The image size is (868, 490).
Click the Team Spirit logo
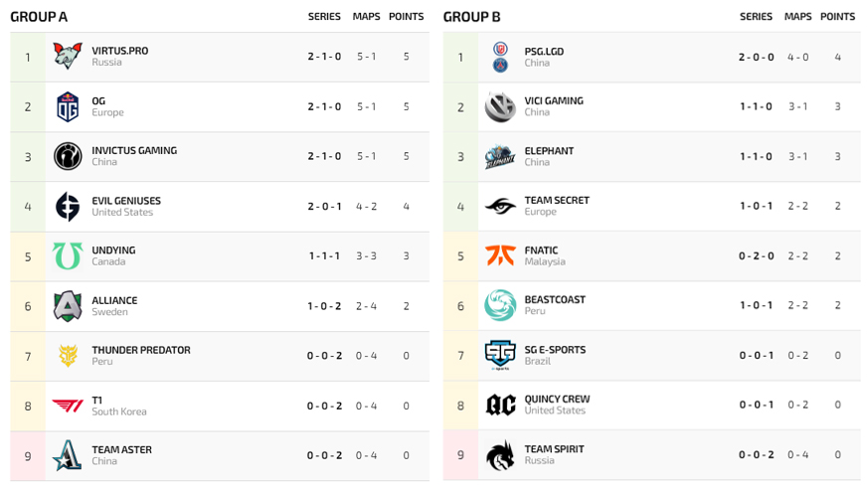click(x=500, y=455)
